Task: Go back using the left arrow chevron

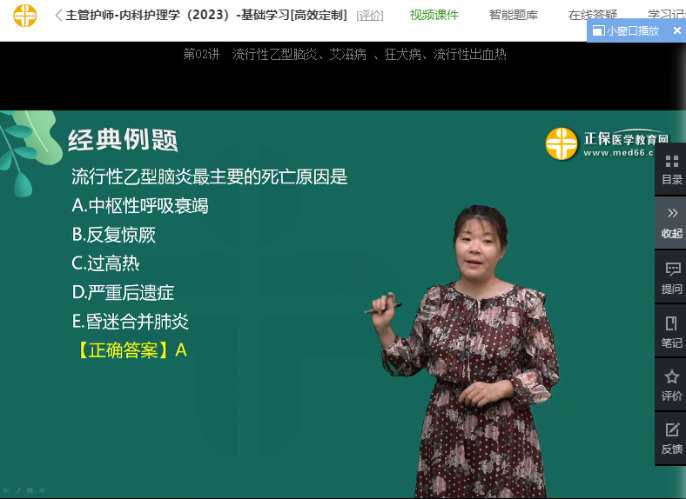Action: coord(58,15)
